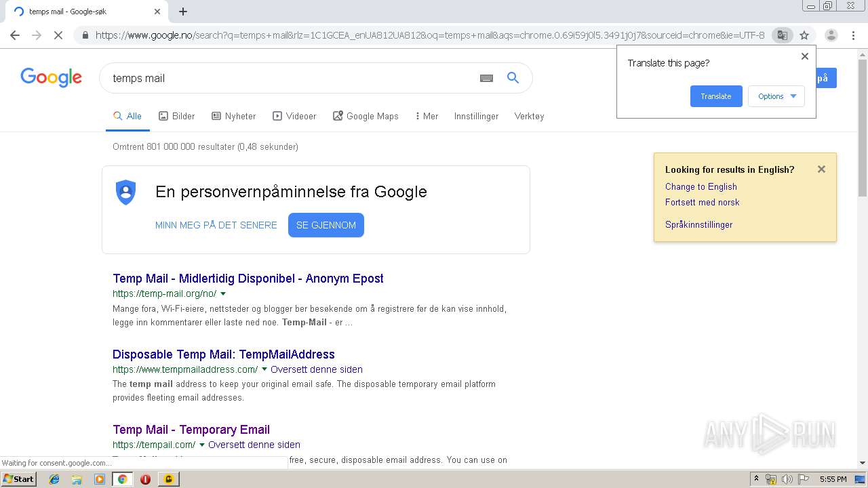Click the network tray icon

click(771, 479)
